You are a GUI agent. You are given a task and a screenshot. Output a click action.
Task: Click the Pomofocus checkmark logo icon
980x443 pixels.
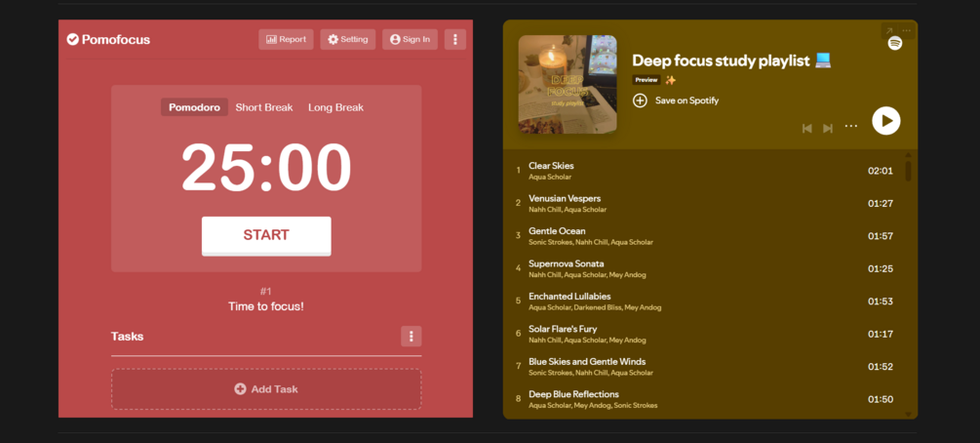(72, 39)
